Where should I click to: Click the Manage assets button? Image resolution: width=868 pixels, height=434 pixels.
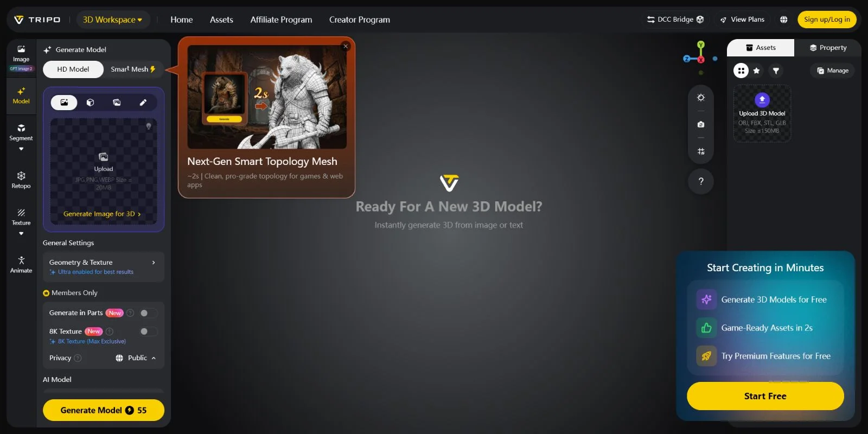point(833,71)
